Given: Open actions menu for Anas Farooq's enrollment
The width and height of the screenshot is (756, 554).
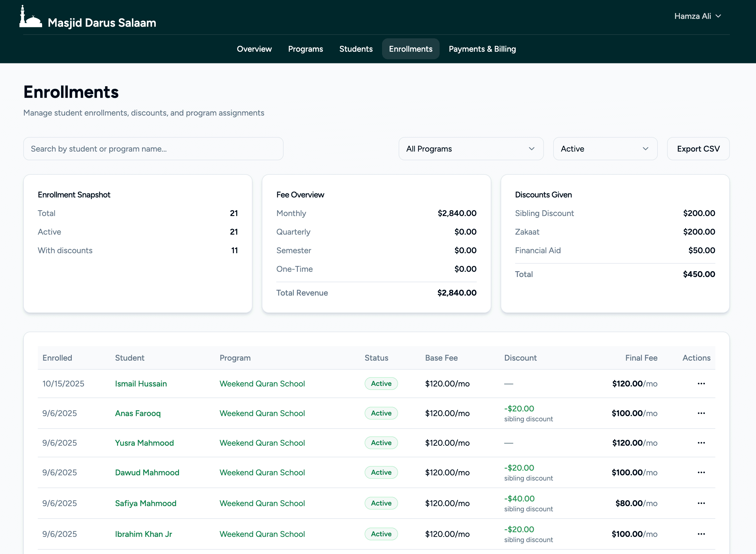Looking at the screenshot, I should click(701, 413).
